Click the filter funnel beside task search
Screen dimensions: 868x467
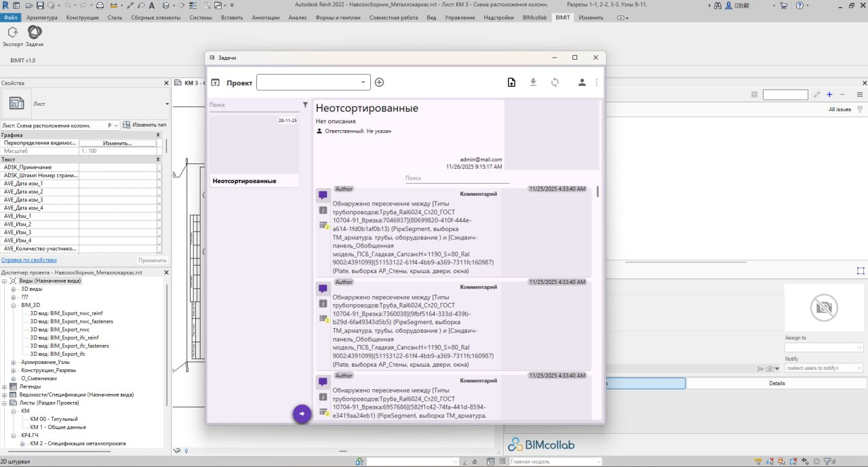[x=305, y=105]
